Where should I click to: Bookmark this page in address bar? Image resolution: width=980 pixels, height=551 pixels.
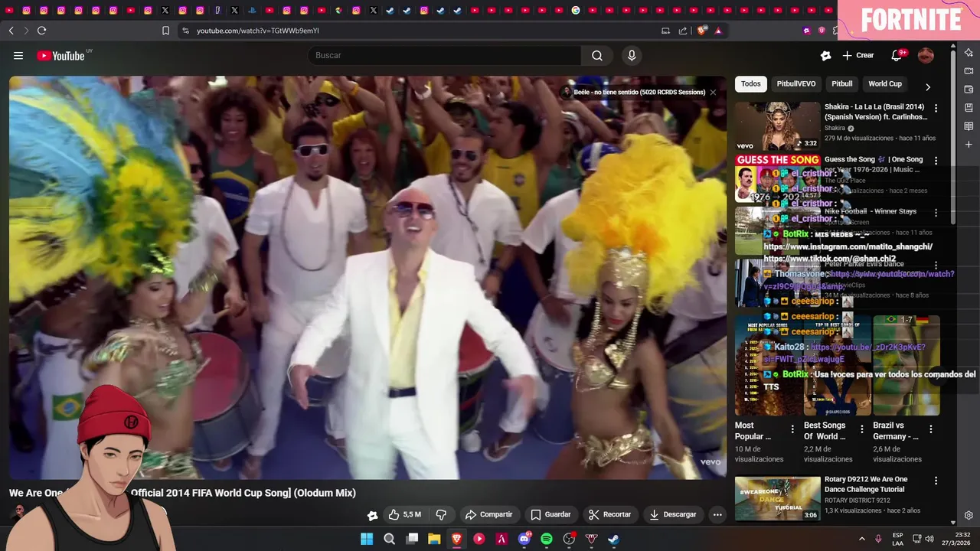click(165, 31)
